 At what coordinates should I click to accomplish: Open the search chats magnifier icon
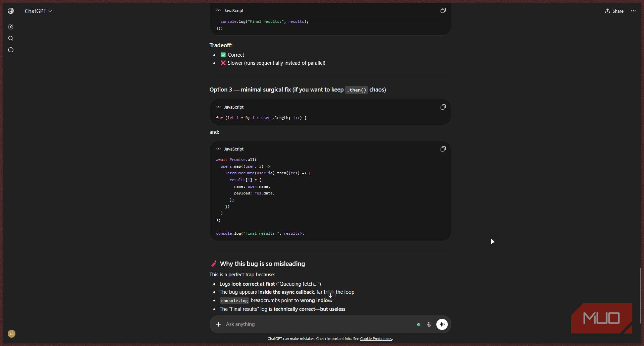11,38
